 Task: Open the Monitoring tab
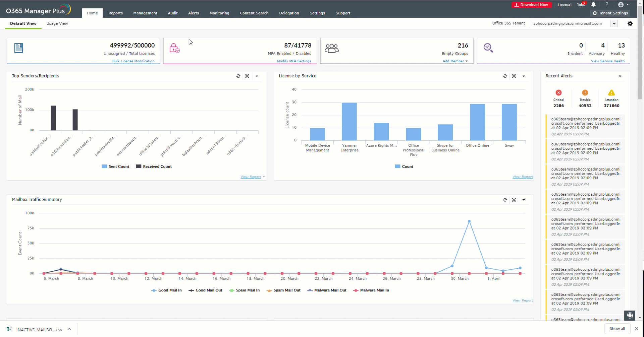click(219, 13)
